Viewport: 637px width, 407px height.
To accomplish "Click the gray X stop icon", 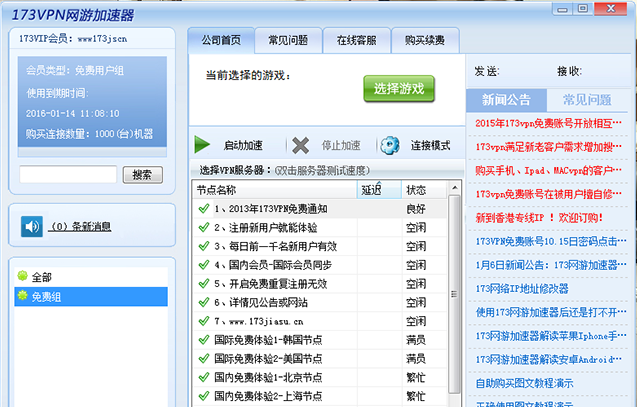I will (x=301, y=145).
